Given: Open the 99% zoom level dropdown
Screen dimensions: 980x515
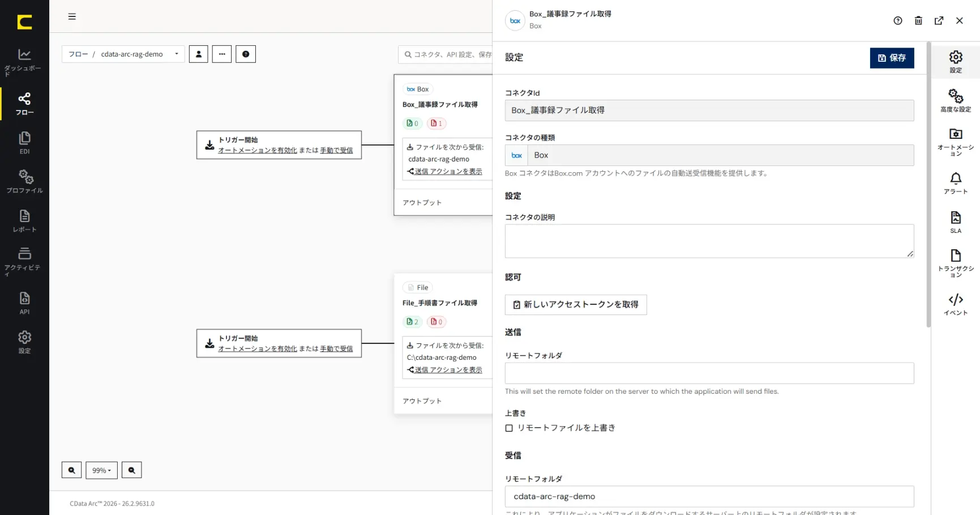Looking at the screenshot, I should pyautogui.click(x=101, y=470).
